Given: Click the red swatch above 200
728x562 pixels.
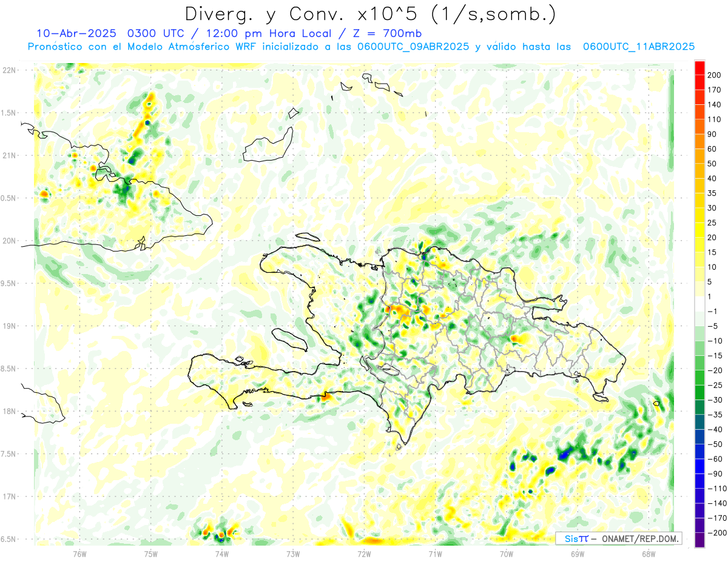Looking at the screenshot, I should coord(699,68).
